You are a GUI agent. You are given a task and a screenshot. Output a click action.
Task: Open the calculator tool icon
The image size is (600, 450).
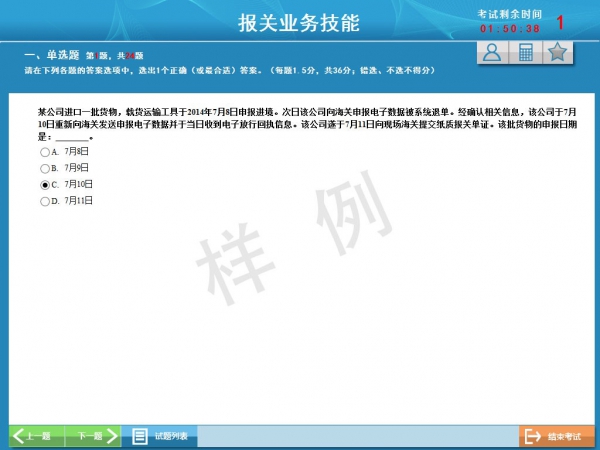click(524, 53)
